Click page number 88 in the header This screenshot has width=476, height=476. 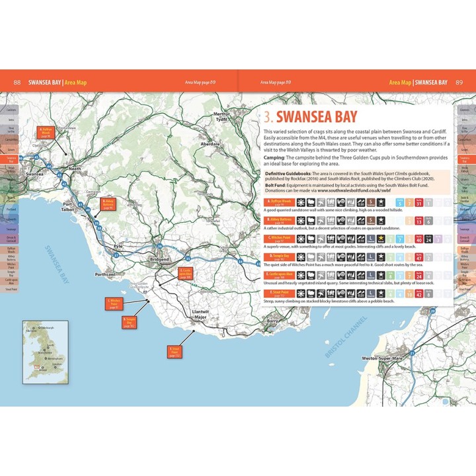point(17,82)
